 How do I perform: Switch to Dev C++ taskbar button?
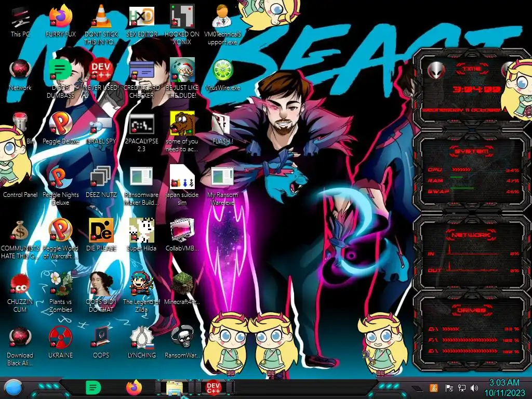click(214, 388)
